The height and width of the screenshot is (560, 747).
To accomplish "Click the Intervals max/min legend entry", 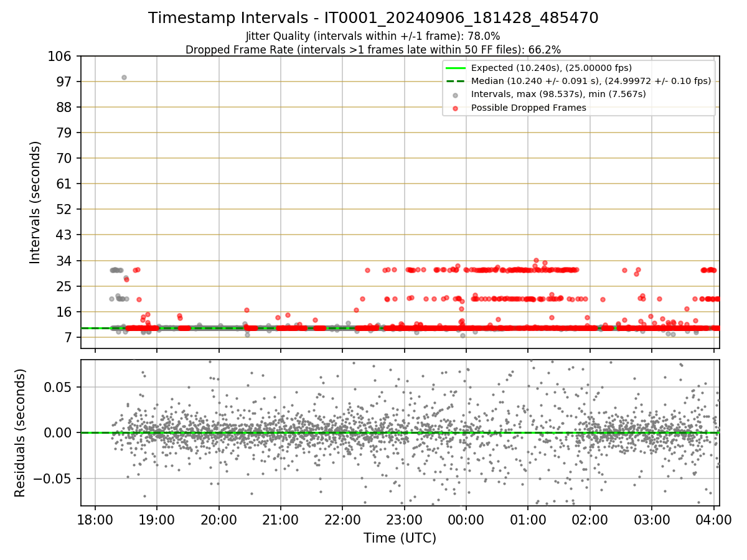I will 558,94.
